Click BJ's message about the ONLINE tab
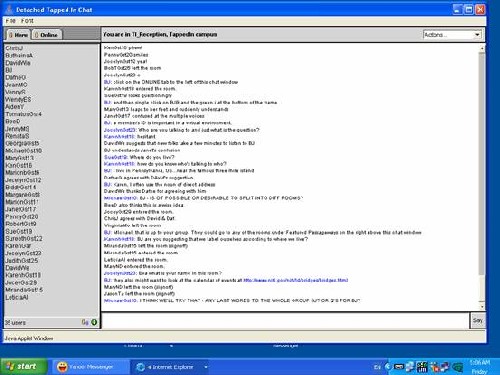Image resolution: width=500 pixels, height=375 pixels. [171, 82]
